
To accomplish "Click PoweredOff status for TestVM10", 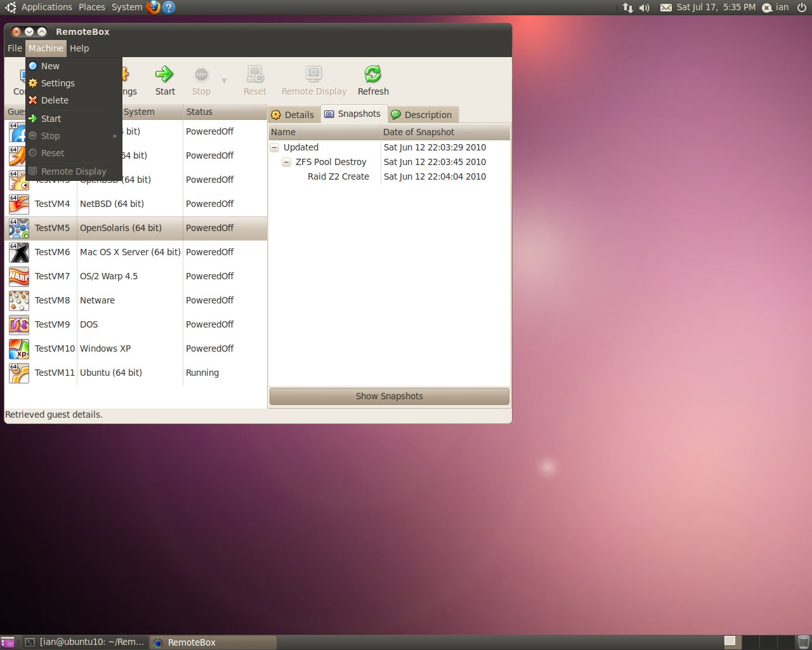I will 210,348.
